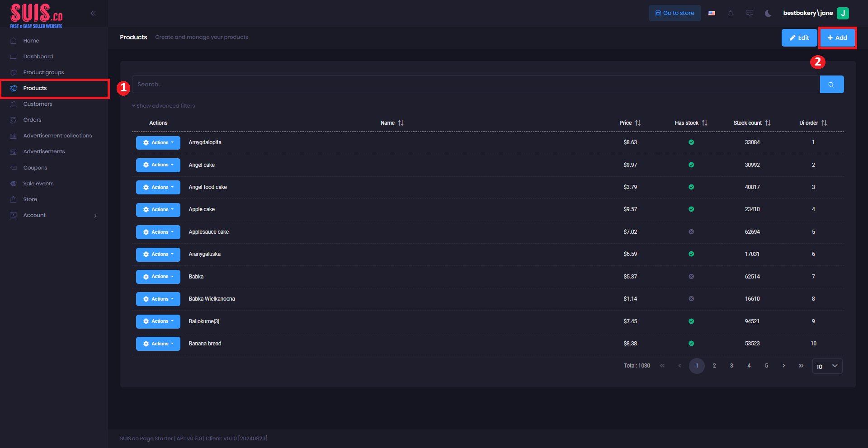Expand the Account sidebar menu

[54, 215]
